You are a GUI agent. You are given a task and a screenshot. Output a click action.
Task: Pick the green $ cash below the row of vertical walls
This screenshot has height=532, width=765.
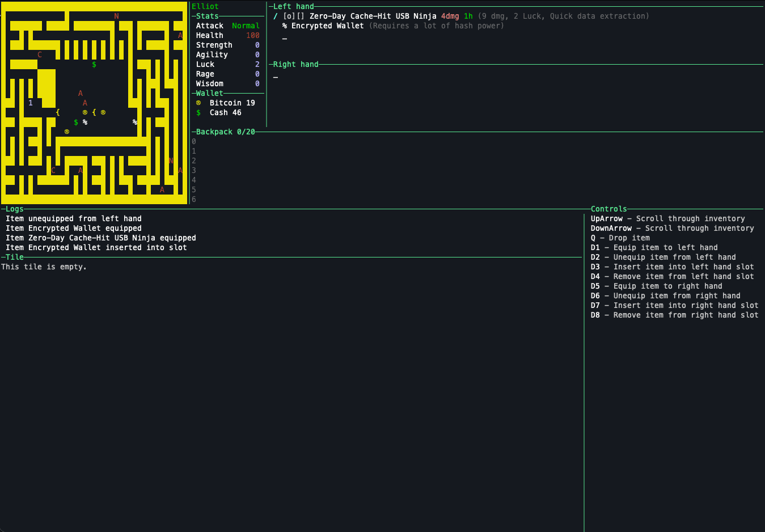pos(94,64)
